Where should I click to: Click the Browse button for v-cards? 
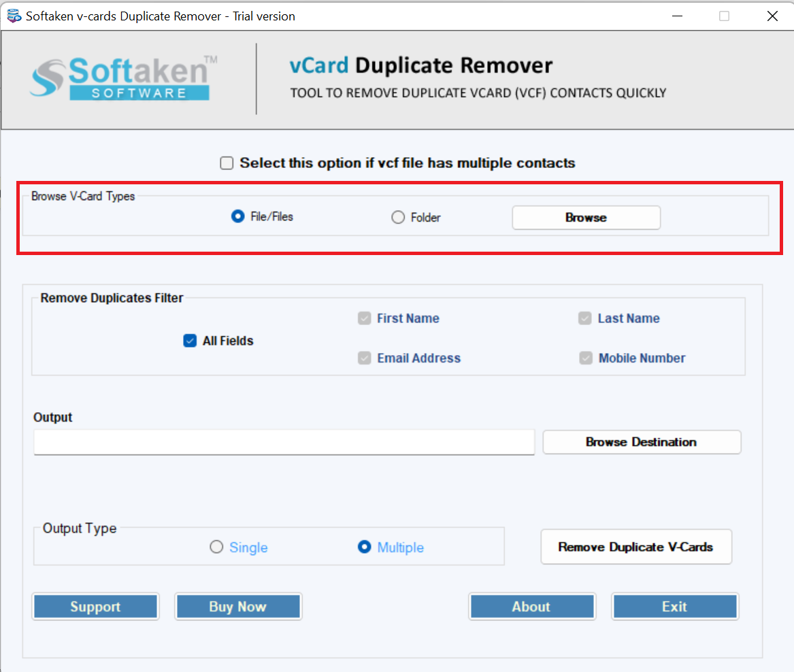[x=586, y=217]
